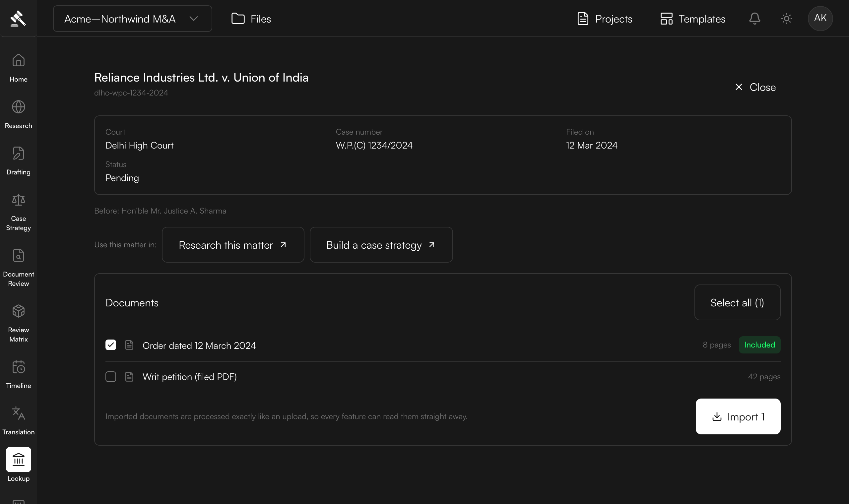Image resolution: width=849 pixels, height=504 pixels.
Task: Click the gavel app logo
Action: pyautogui.click(x=18, y=18)
